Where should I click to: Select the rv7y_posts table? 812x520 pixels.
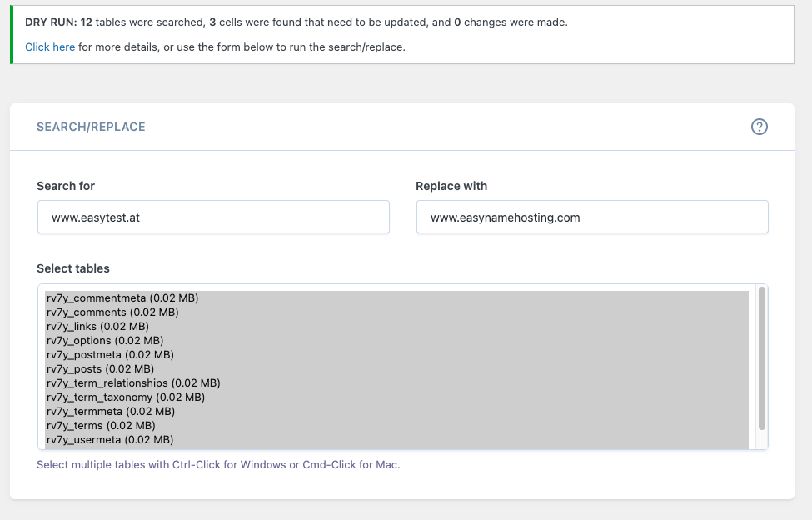point(100,368)
